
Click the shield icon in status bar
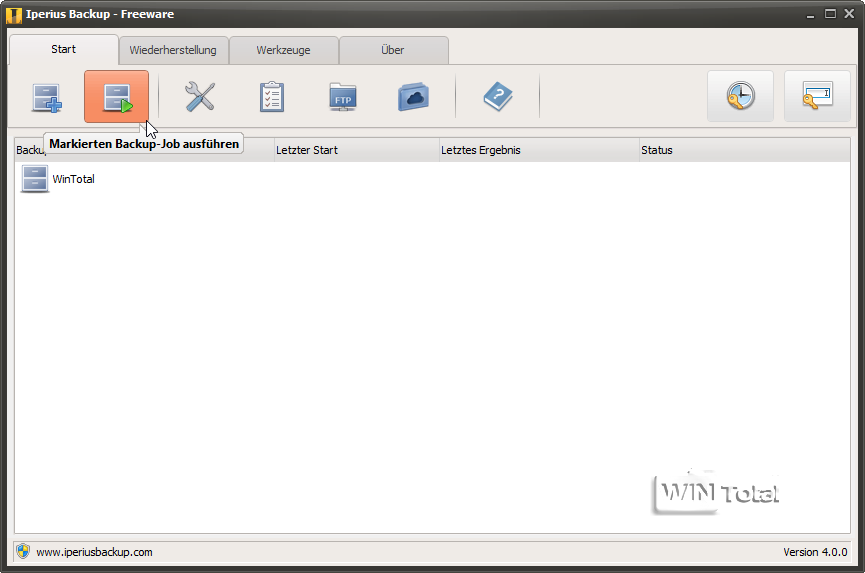click(x=23, y=551)
